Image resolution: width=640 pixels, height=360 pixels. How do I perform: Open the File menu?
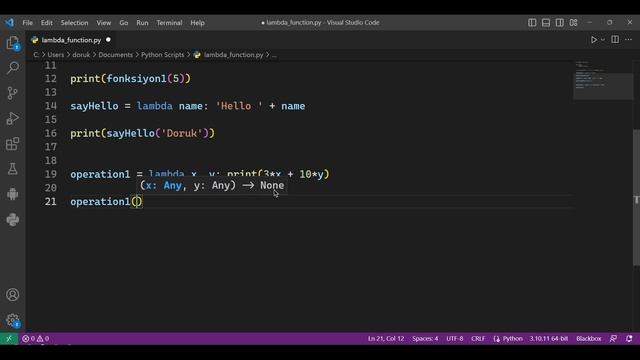27,23
